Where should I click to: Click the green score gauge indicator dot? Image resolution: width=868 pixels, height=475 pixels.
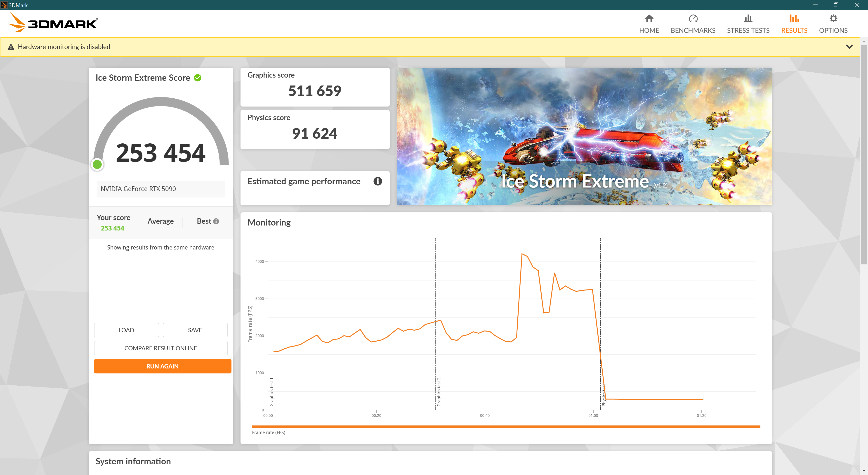[x=97, y=164]
